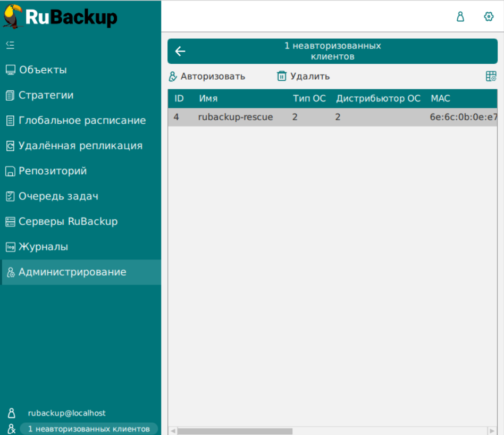Open settings via the gear icon
504x435 pixels.
tap(489, 17)
